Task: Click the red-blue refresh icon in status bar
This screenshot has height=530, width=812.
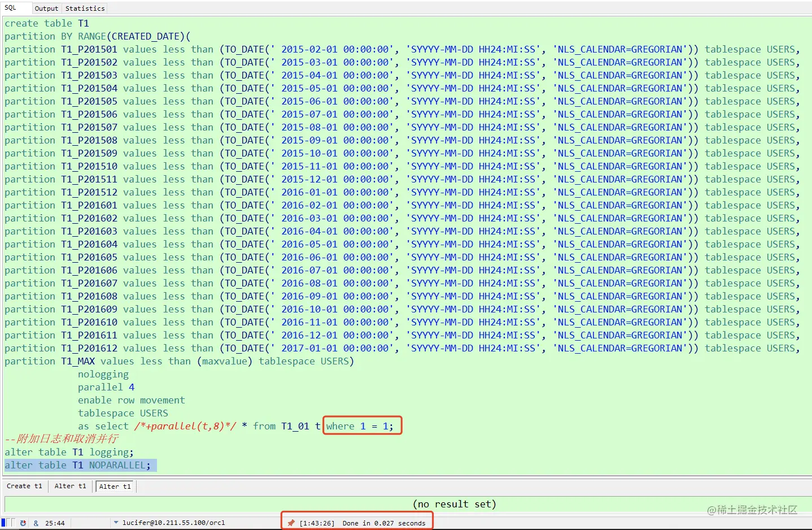Action: coord(23,523)
